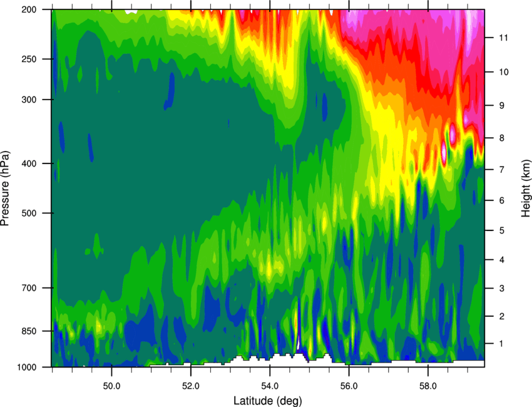Click the 54.0 latitude tick label
The image size is (532, 407).
[270, 386]
